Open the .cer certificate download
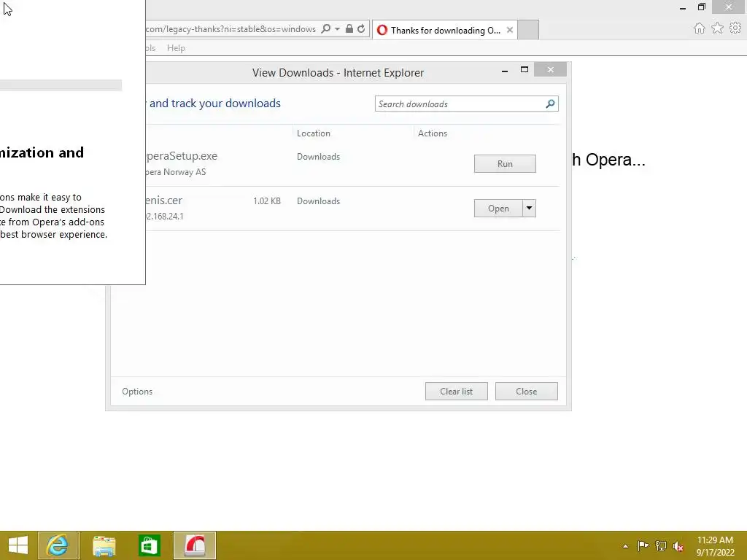The height and width of the screenshot is (560, 747). [x=498, y=209]
